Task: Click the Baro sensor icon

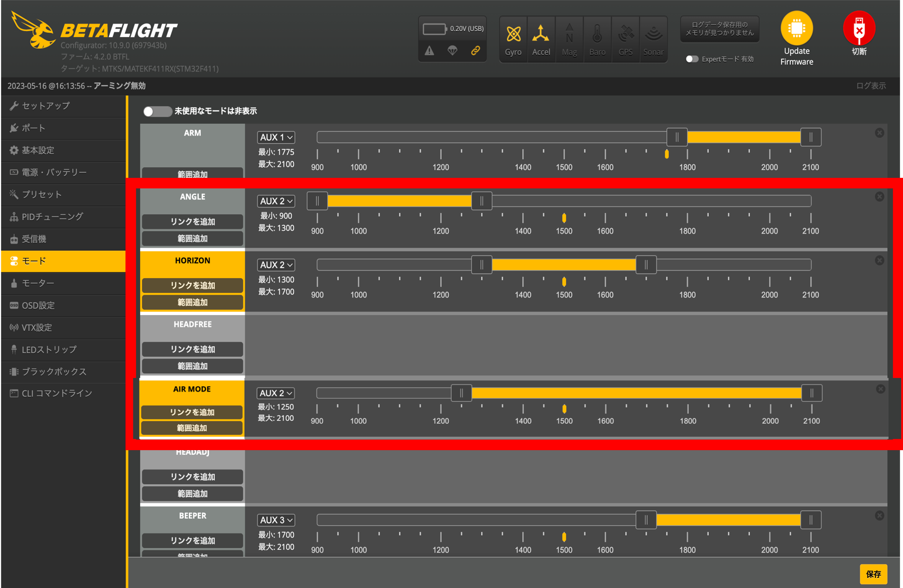Action: tap(597, 39)
